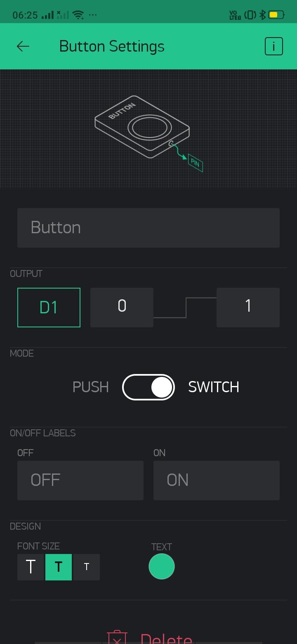Screen dimensions: 297x644
Task: Tap the green PIN tag icon
Action: [196, 163]
